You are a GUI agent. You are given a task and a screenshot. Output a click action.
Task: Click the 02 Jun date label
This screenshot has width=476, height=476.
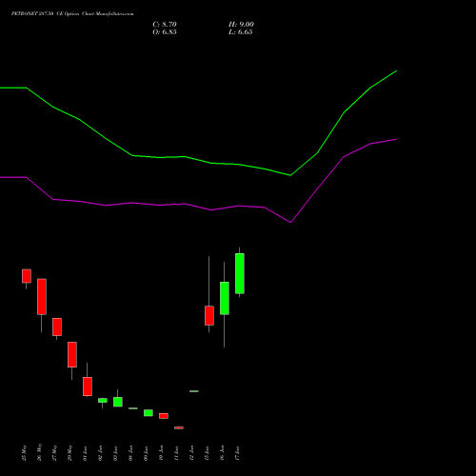[x=101, y=453]
